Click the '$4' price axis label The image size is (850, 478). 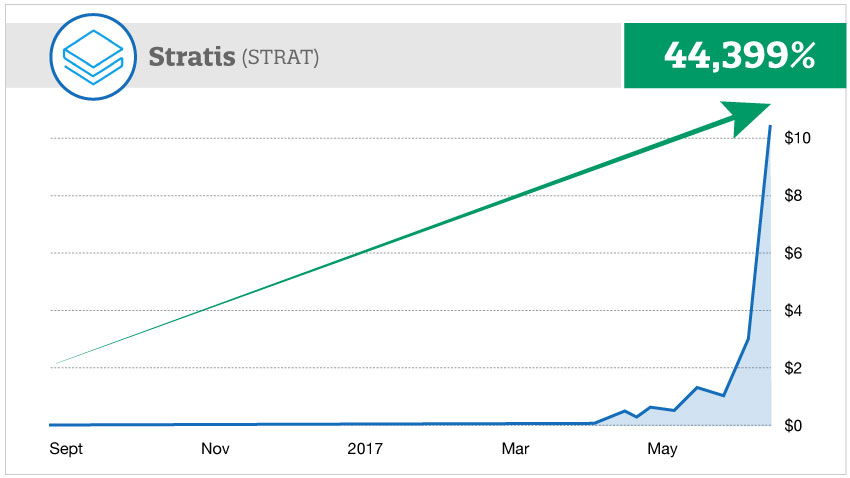793,311
